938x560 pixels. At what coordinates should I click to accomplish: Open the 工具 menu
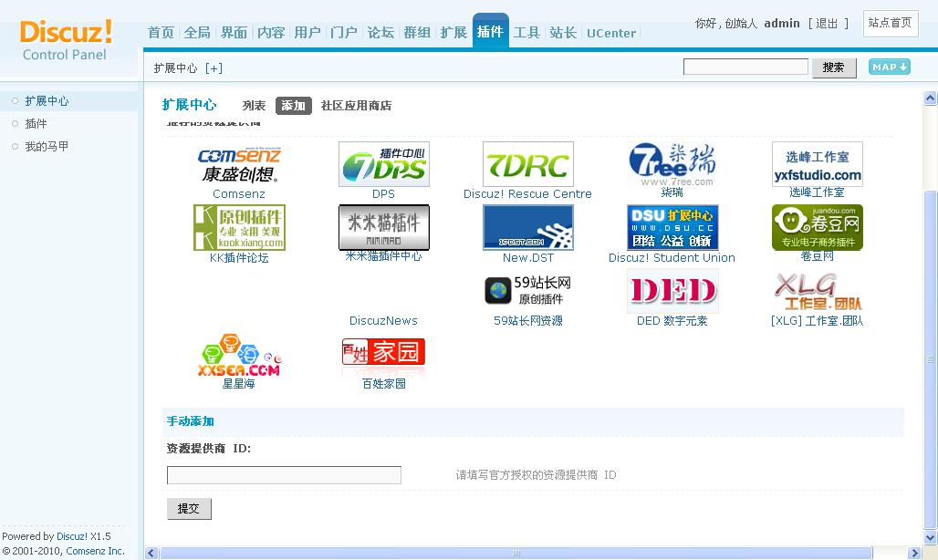(526, 33)
